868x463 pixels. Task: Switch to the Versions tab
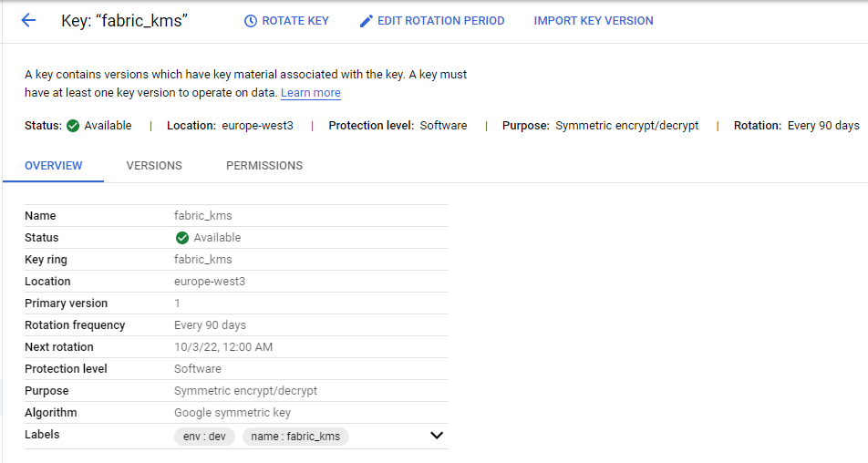click(154, 166)
